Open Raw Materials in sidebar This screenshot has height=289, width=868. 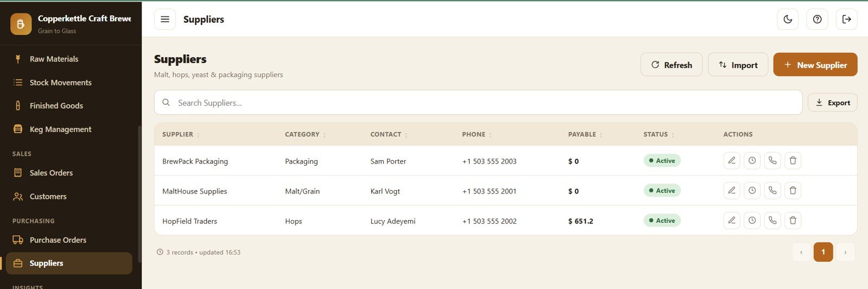[x=69, y=59]
